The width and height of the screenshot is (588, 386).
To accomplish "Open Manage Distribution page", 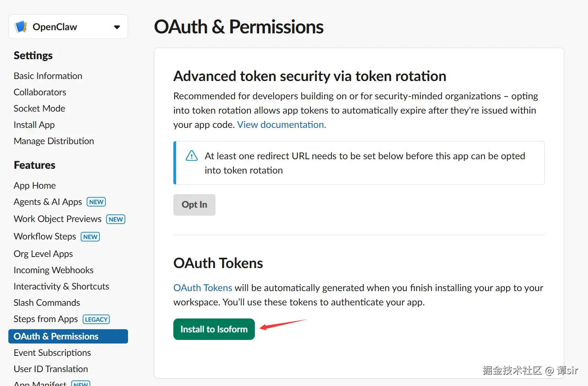I will 54,141.
